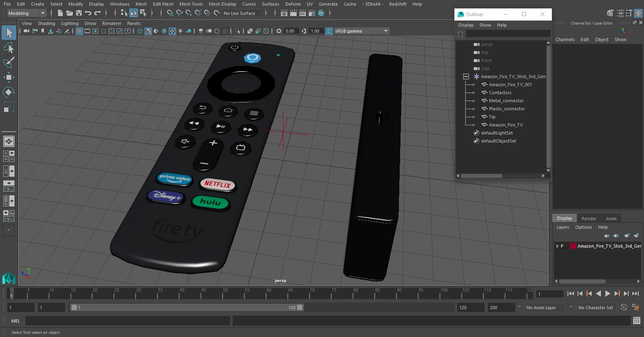Screen dimensions: 644x337
Task: Open the Redshift menu
Action: coord(398,4)
